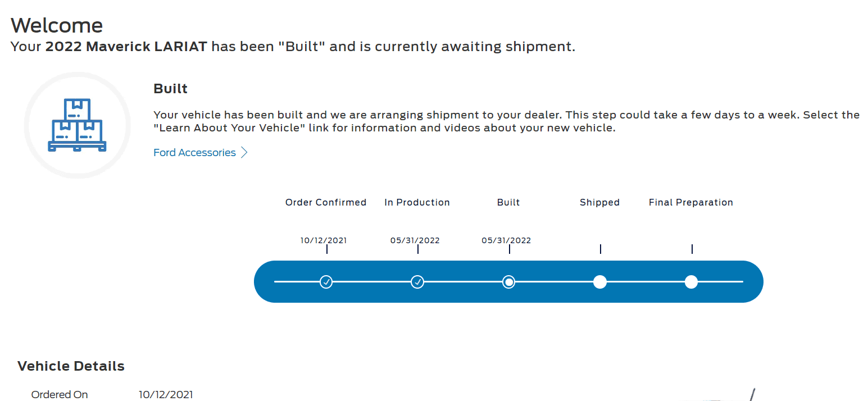Image resolution: width=868 pixels, height=401 pixels.
Task: Click the 10/12/2021 date above tracker
Action: click(324, 240)
